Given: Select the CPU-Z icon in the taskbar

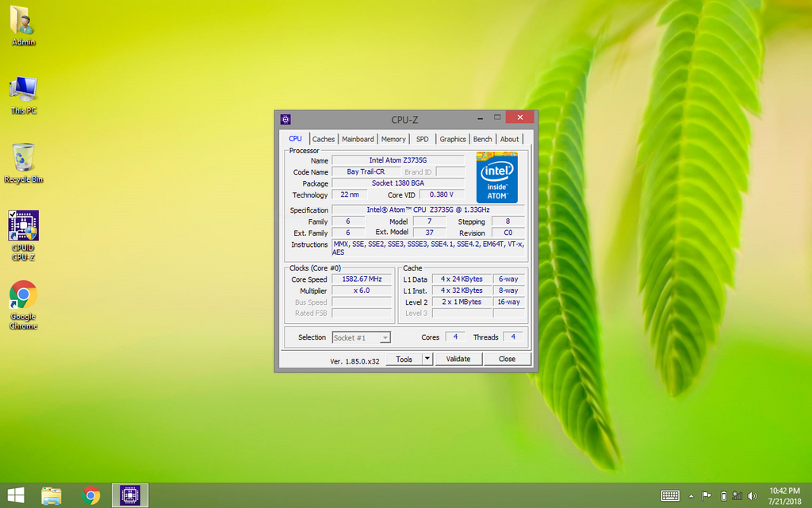Looking at the screenshot, I should point(129,496).
